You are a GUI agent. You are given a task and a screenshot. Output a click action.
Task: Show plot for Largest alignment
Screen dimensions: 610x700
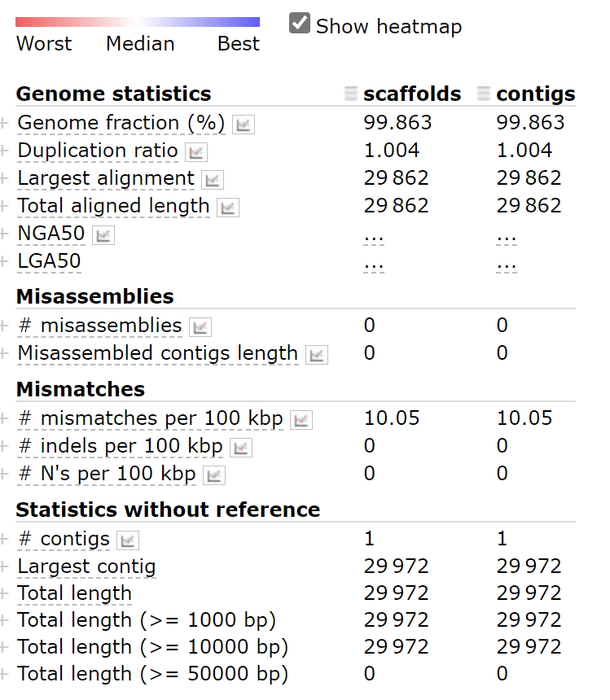click(213, 180)
